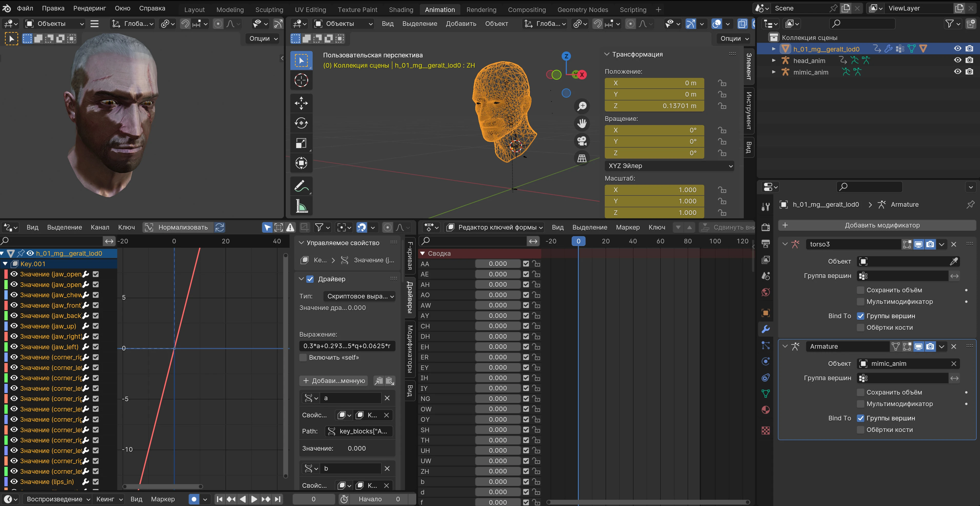
Task: Uncheck the Драйвер enable checkbox
Action: point(310,279)
